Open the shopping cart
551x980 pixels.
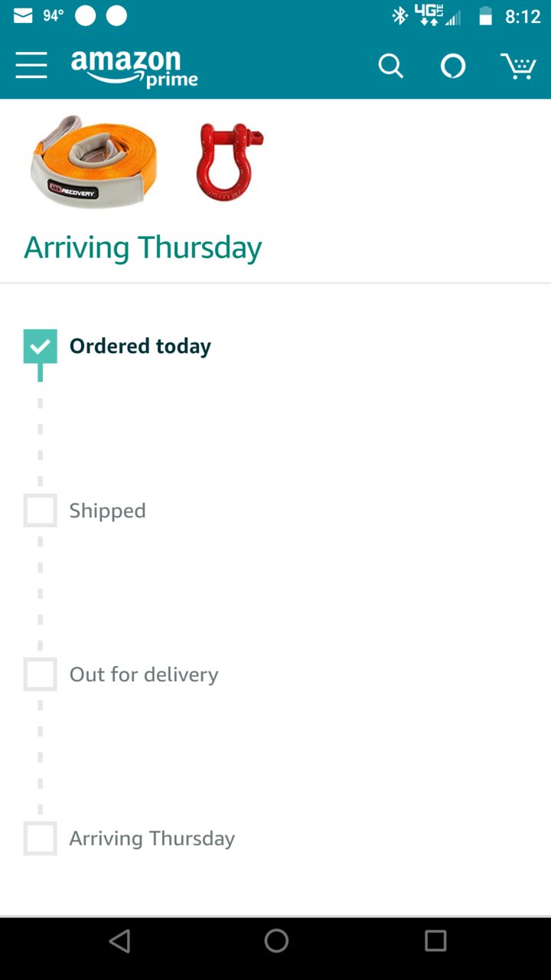tap(518, 67)
